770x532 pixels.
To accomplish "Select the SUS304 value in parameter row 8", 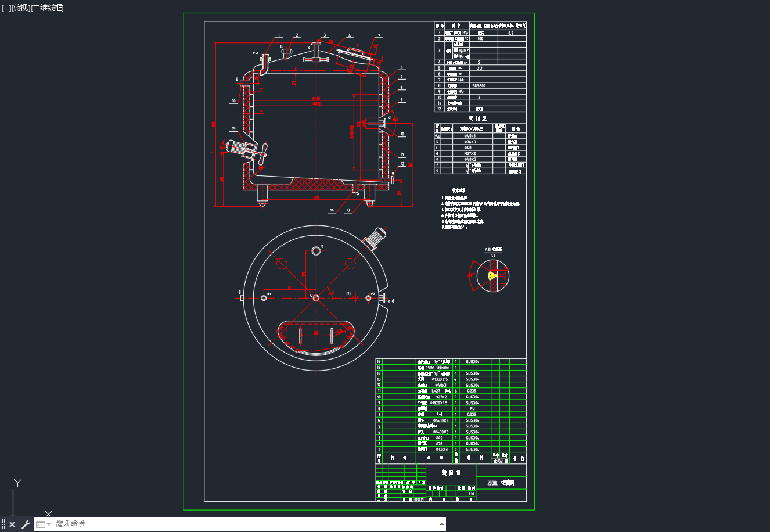I will coord(479,85).
